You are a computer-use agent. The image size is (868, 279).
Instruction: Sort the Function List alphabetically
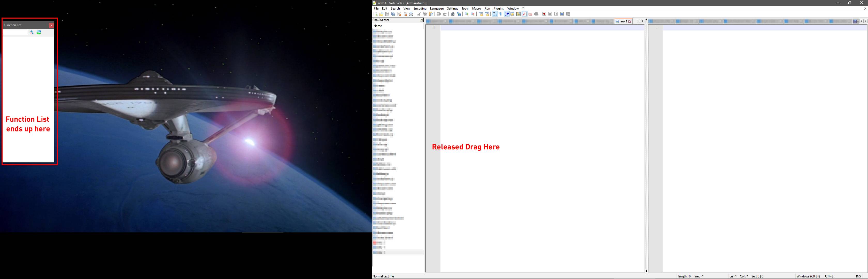coord(32,33)
